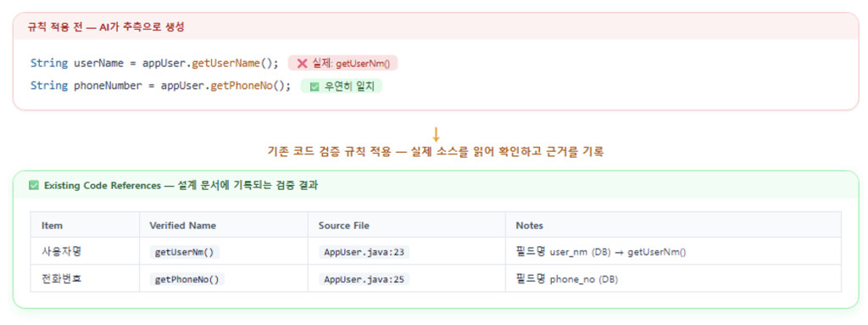Select the code line String phoneNumber = appUser.getPhoneNo();

(x=160, y=87)
